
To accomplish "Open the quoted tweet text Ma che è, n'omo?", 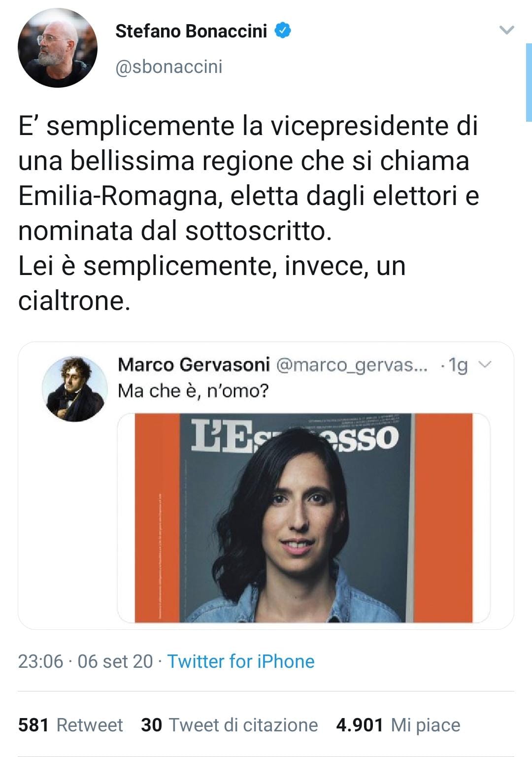I will 194,391.
